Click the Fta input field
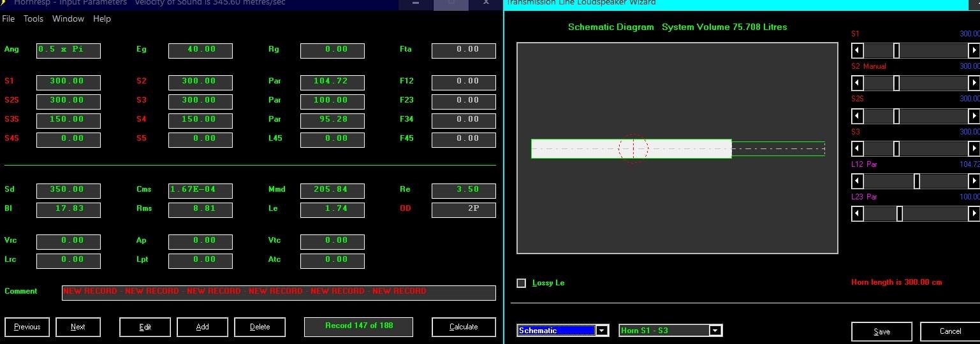Viewport: 980px width, 344px height. click(x=464, y=50)
